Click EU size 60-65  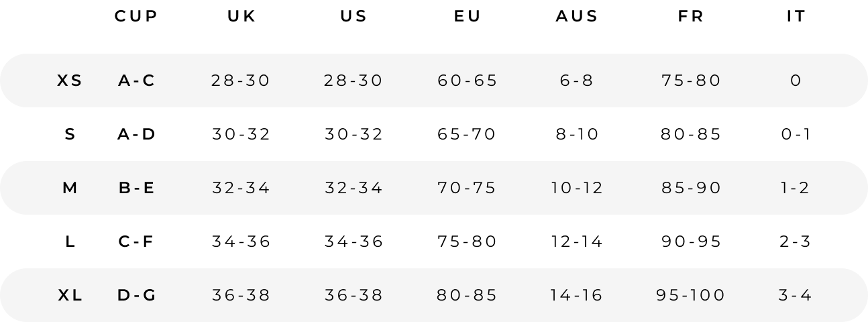[468, 80]
